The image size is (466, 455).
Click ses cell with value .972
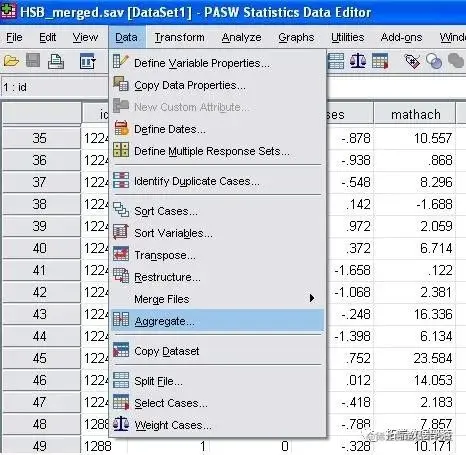coord(350,226)
